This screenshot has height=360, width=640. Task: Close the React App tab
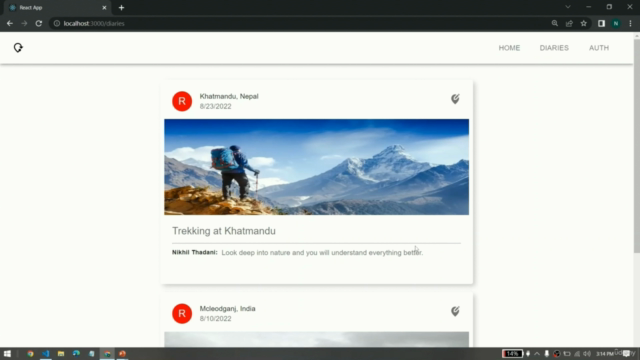point(104,8)
